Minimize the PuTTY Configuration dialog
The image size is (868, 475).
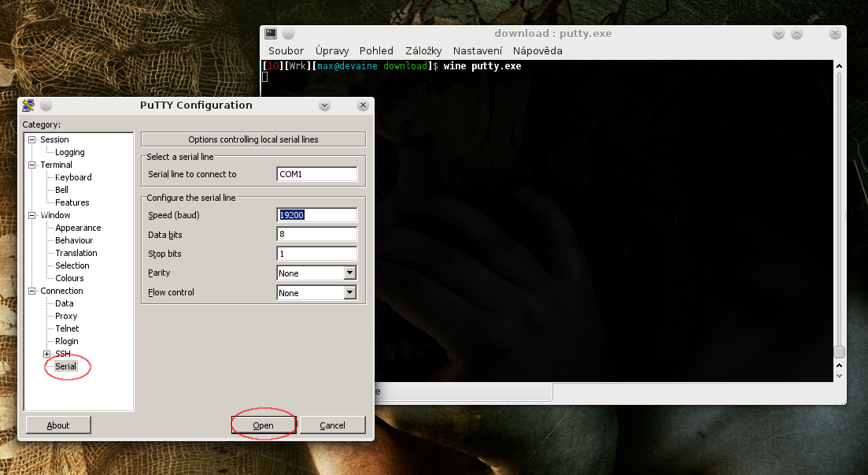[x=324, y=106]
